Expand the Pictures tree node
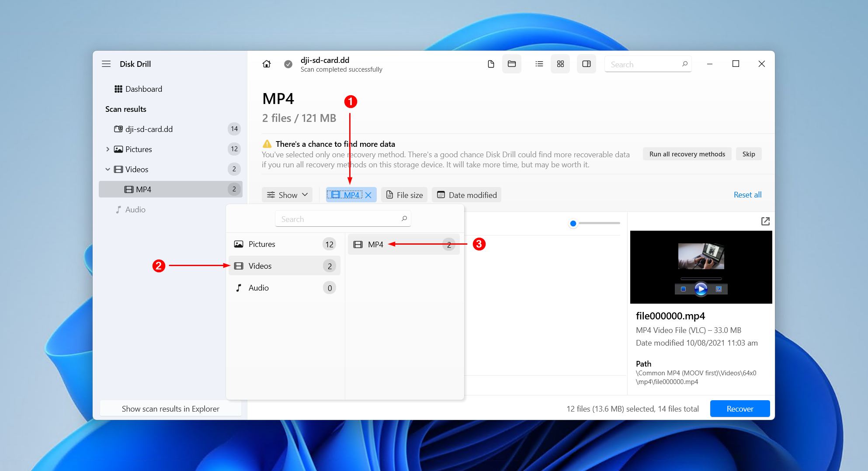 108,149
